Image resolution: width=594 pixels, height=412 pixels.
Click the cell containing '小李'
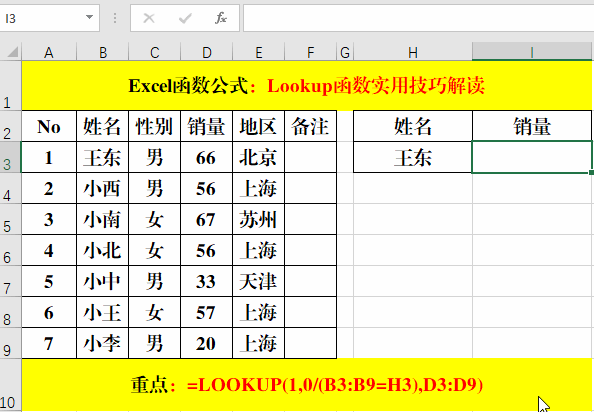103,343
